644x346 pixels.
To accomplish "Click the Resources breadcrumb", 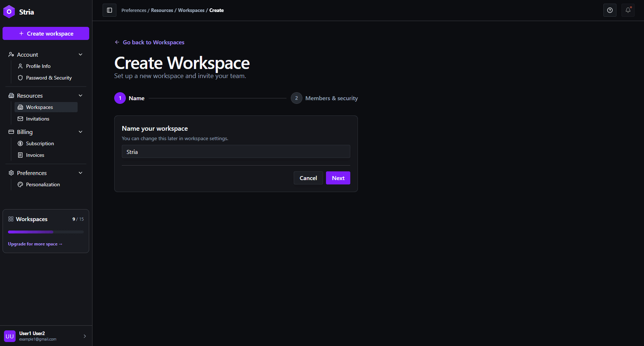I will point(162,10).
